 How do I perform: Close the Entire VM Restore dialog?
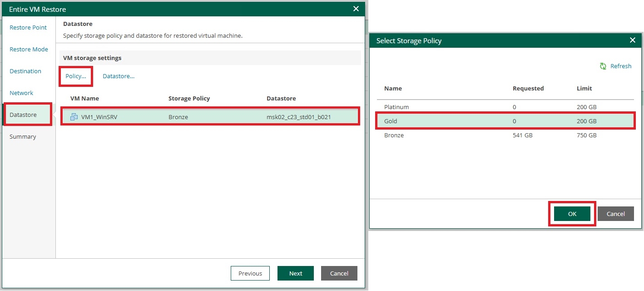click(x=356, y=9)
